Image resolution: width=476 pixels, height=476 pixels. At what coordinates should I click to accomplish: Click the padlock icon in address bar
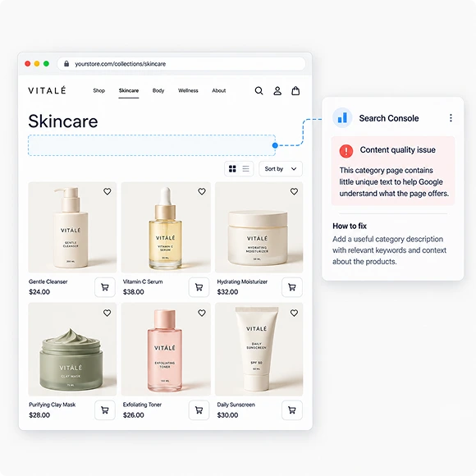pyautogui.click(x=66, y=64)
